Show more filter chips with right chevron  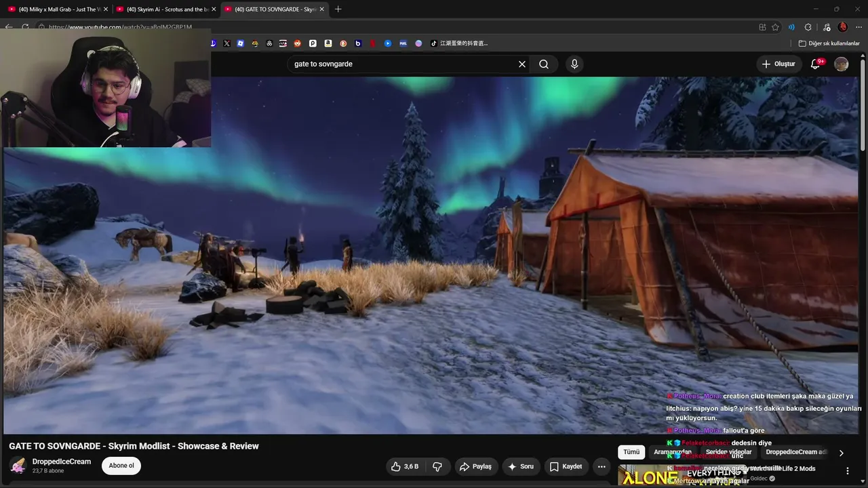coord(841,453)
